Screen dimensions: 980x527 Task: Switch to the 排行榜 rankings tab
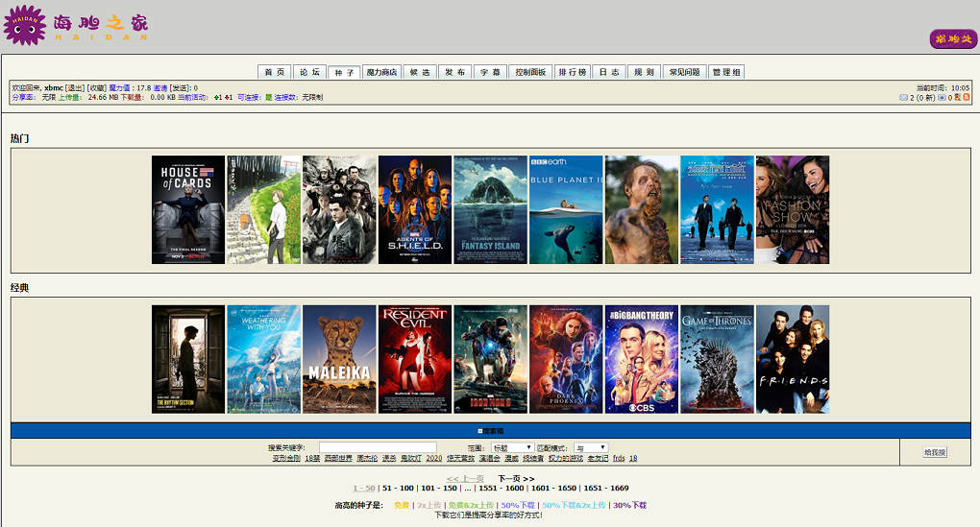[573, 72]
